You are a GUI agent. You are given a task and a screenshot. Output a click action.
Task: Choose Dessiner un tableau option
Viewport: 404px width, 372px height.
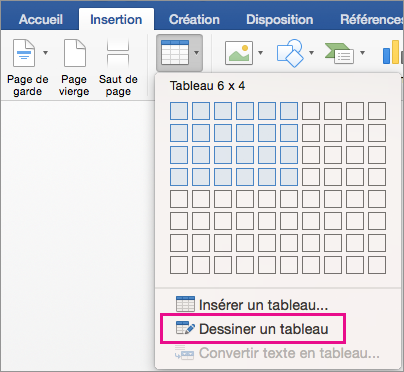point(264,329)
